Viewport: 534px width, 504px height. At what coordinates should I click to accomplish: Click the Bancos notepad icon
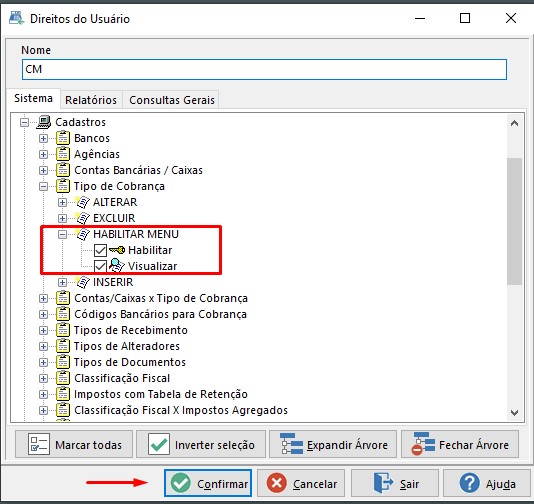[x=63, y=138]
